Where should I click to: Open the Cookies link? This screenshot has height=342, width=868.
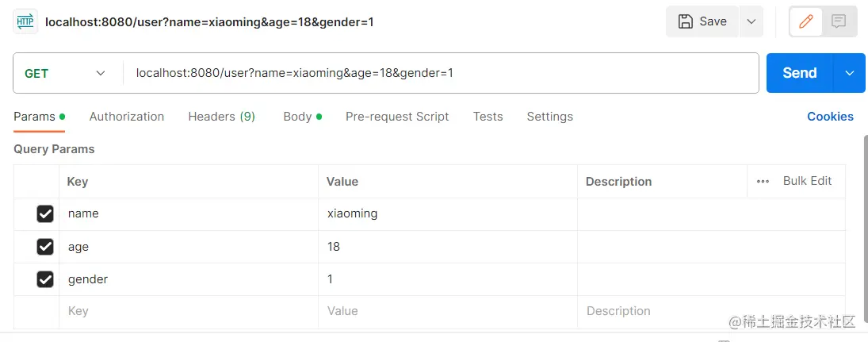click(830, 117)
